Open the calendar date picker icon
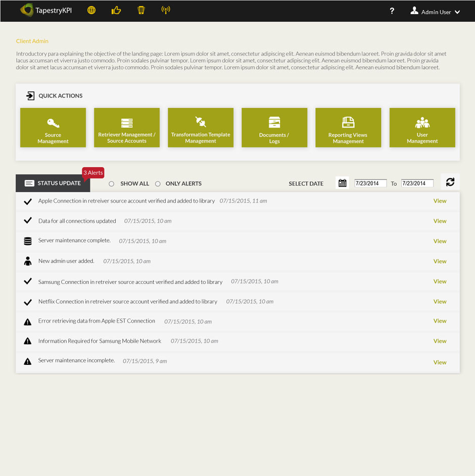475x476 pixels. (x=342, y=183)
